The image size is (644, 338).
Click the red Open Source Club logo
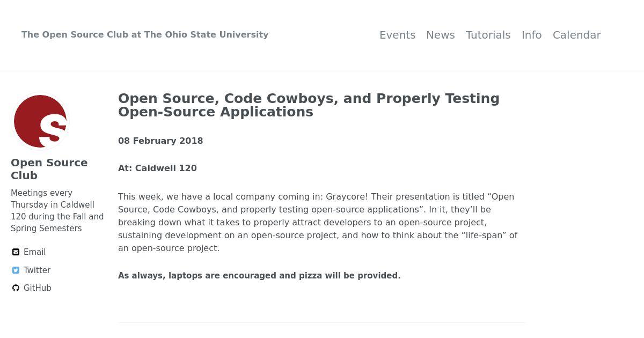[40, 121]
